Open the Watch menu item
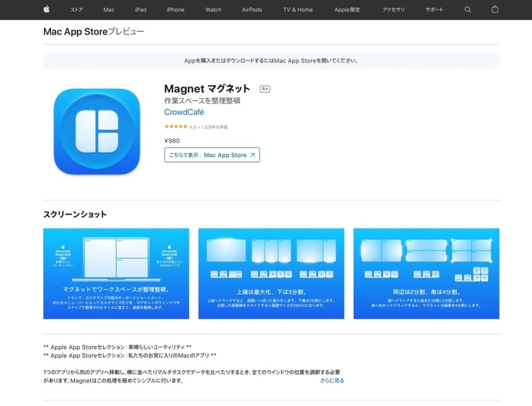The width and height of the screenshot is (532, 406). (x=213, y=10)
